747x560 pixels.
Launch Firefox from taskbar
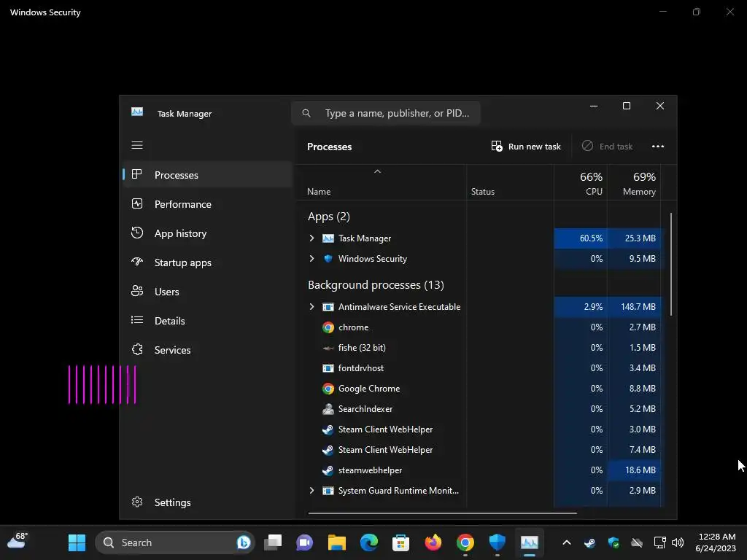[x=433, y=542]
